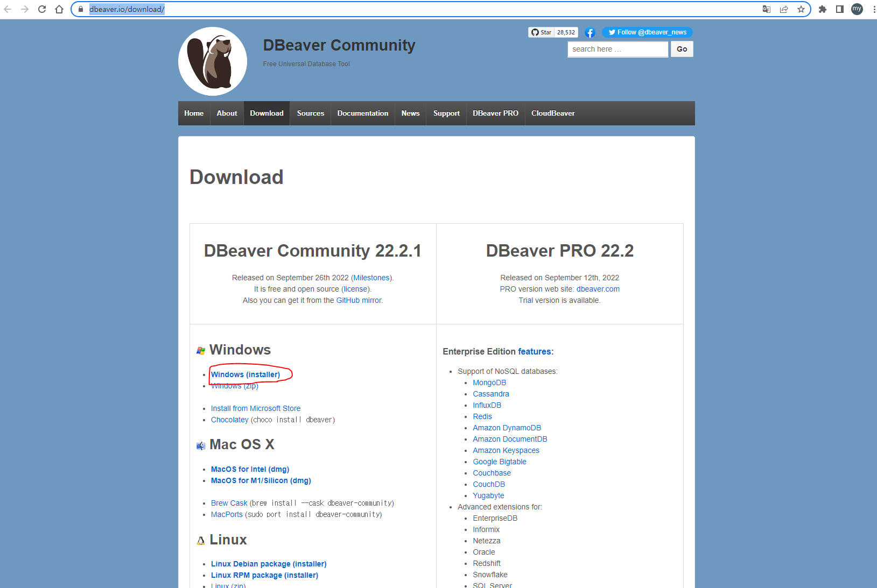The image size is (877, 588).
Task: Open the CouchDB link
Action: [x=489, y=484]
